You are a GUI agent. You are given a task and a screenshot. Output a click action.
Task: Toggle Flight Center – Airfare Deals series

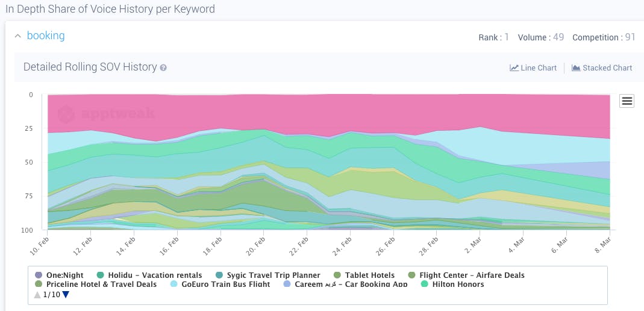(x=472, y=275)
